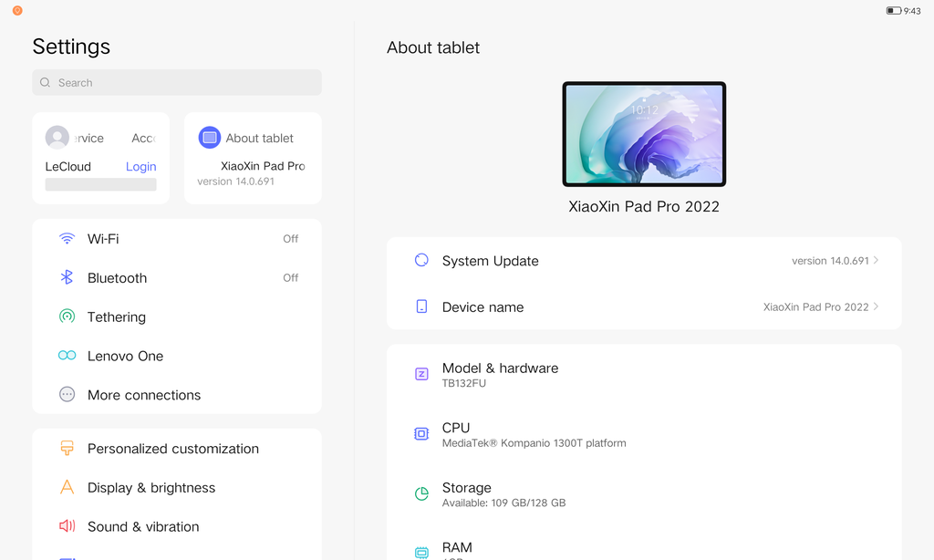Open Lenovo One settings
This screenshot has width=934, height=560.
click(177, 356)
